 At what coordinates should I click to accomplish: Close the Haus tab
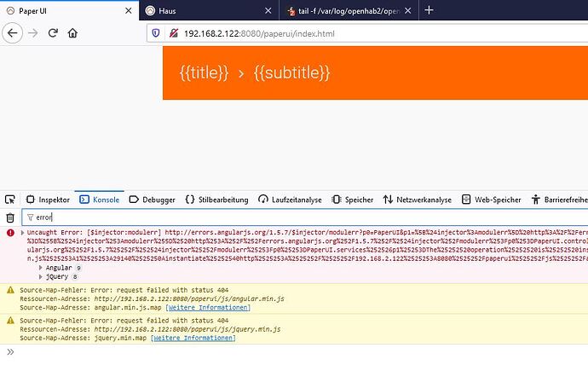pos(268,11)
